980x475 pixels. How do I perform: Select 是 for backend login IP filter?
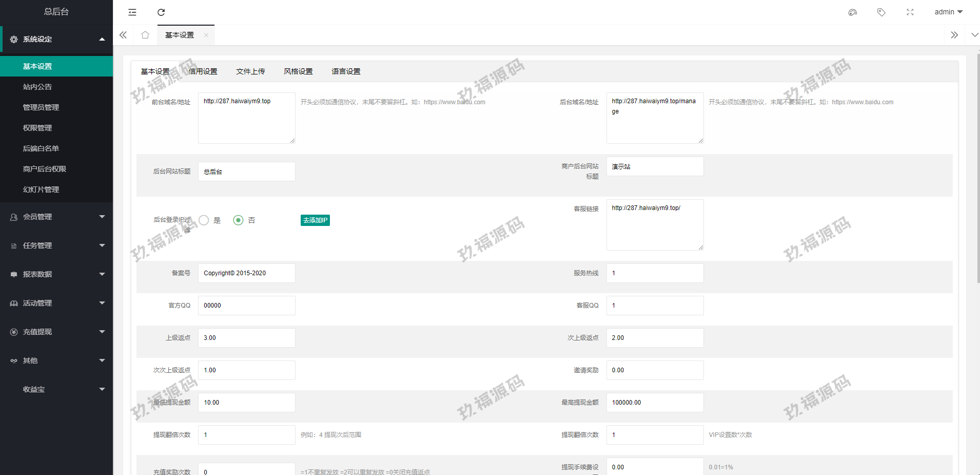204,220
